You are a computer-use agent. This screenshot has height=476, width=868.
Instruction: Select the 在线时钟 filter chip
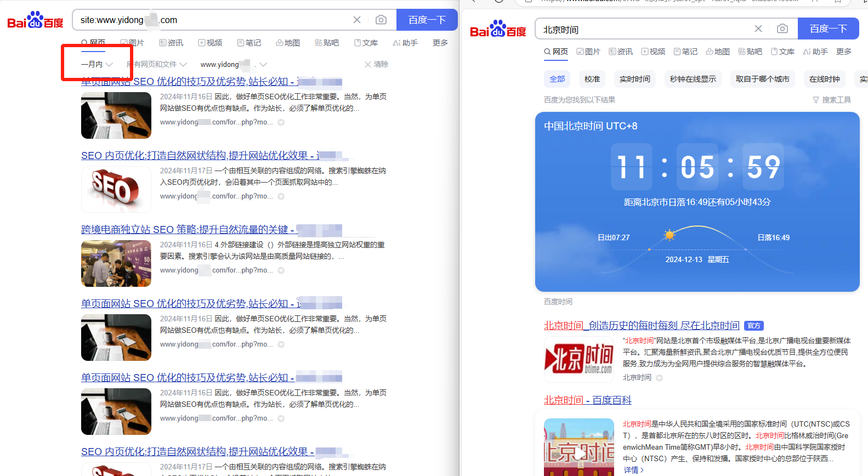point(825,79)
